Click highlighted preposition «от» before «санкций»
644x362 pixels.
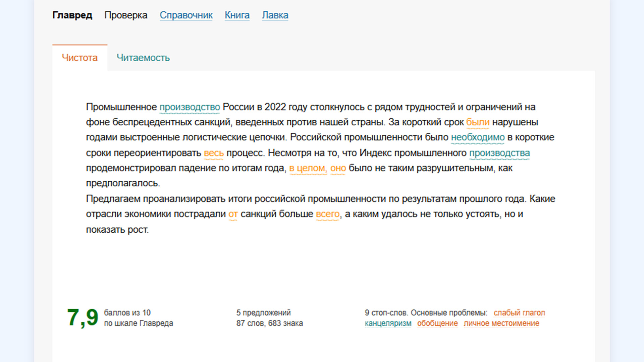(x=233, y=214)
